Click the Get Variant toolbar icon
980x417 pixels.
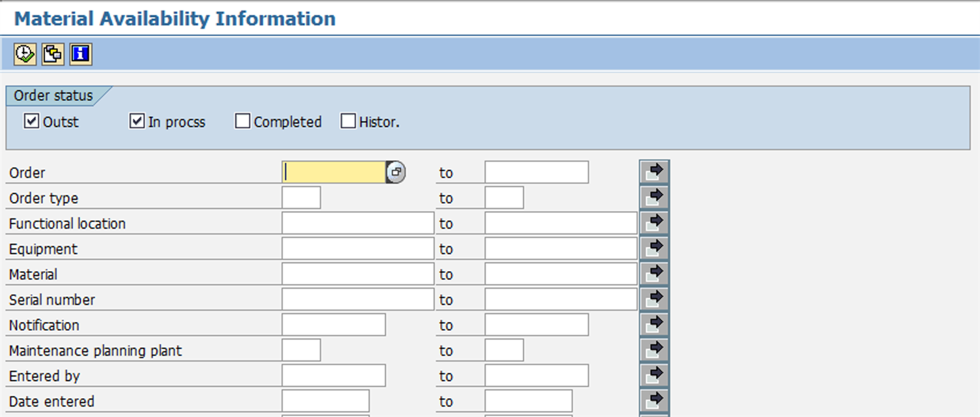53,54
